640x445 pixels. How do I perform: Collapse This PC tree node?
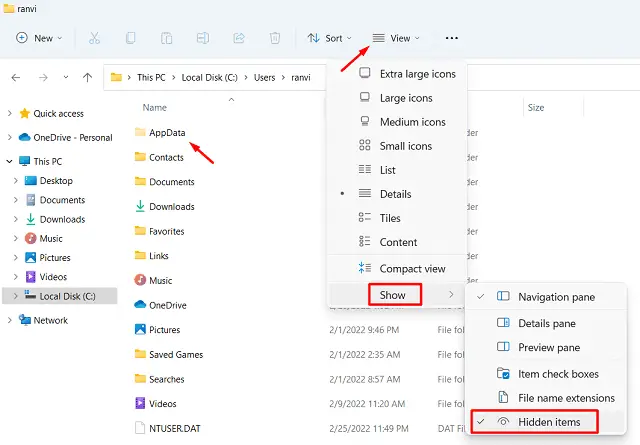[9, 161]
